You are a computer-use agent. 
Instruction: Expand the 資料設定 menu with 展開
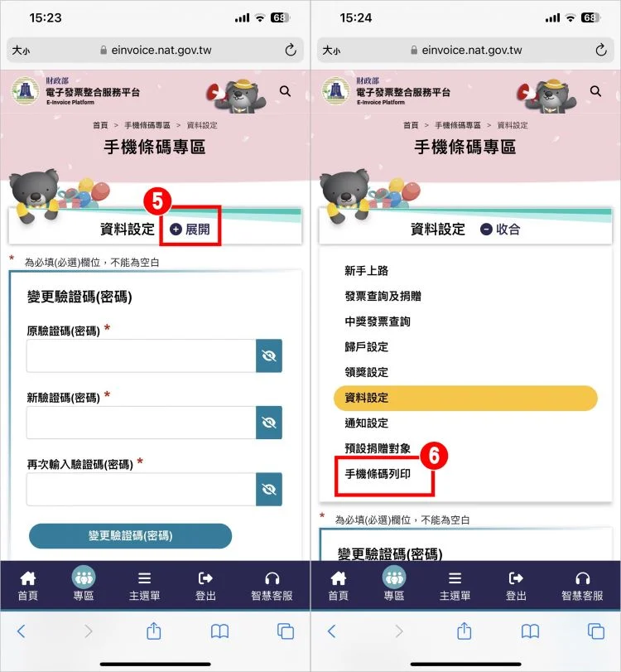190,230
